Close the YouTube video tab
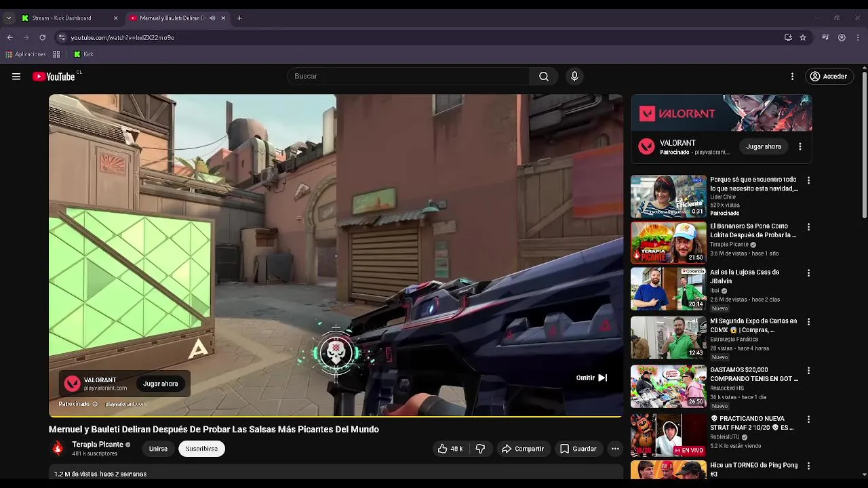 [223, 18]
